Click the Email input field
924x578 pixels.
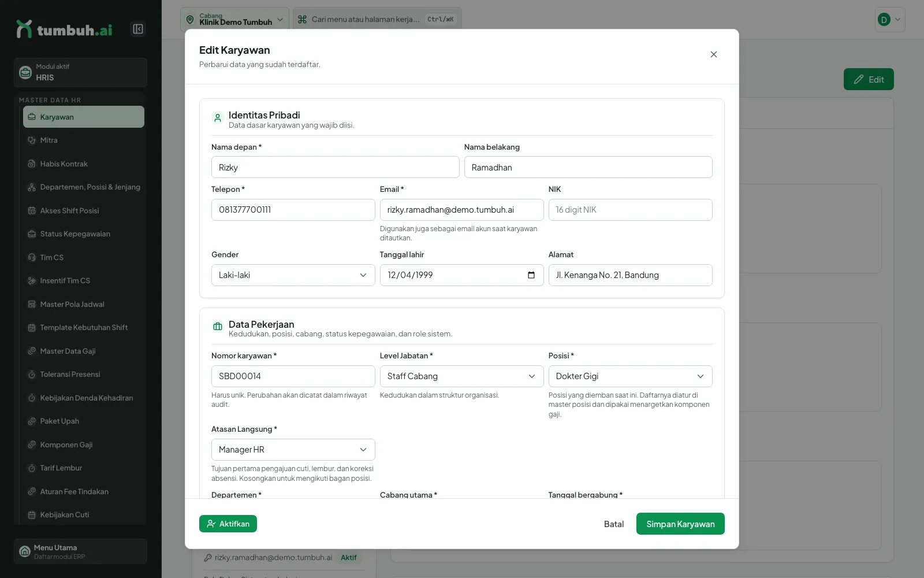pyautogui.click(x=462, y=210)
